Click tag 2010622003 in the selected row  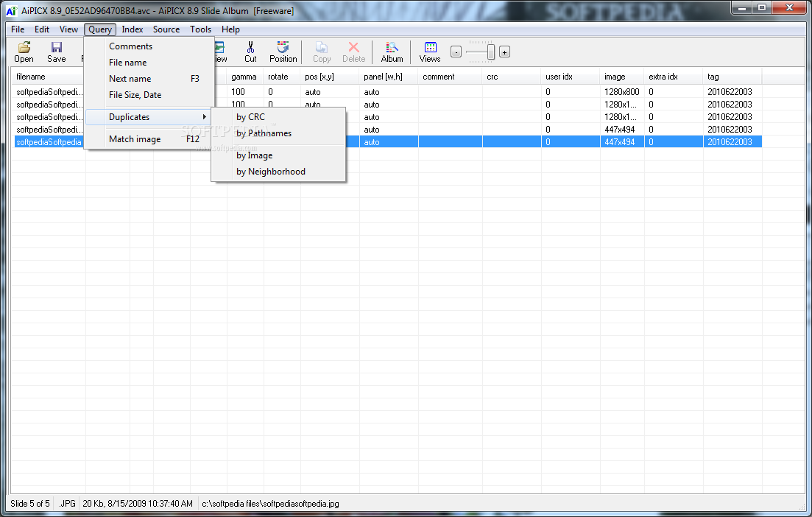click(730, 142)
